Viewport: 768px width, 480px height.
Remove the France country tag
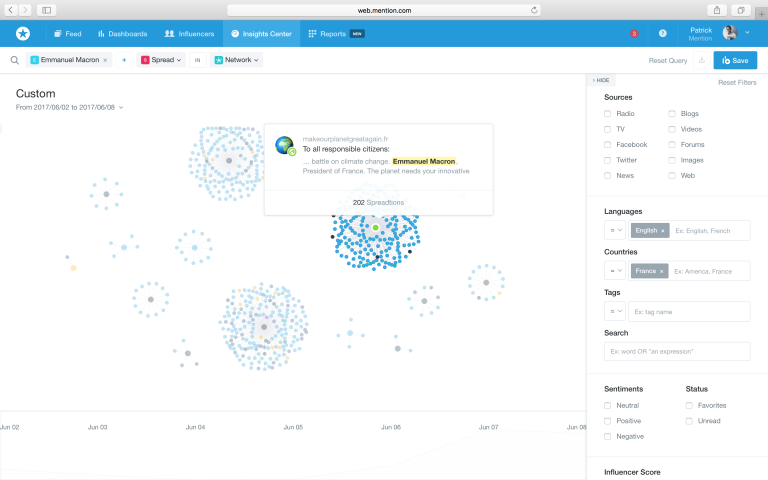(x=661, y=271)
